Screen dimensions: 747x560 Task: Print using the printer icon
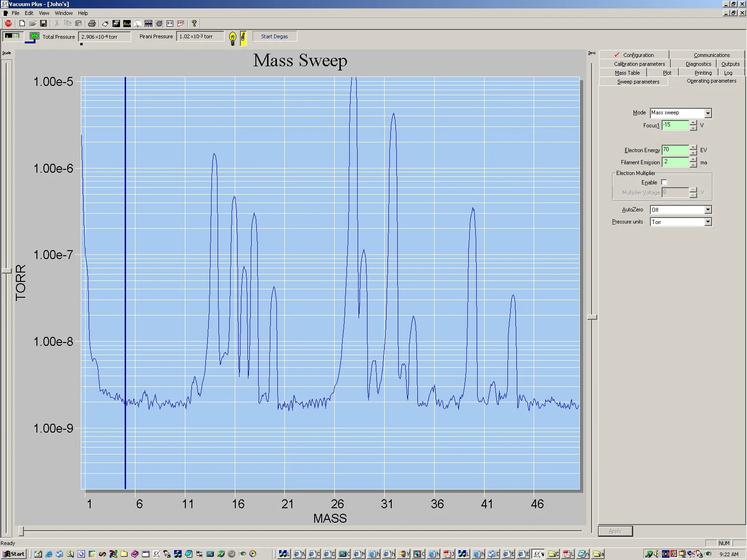tap(92, 23)
